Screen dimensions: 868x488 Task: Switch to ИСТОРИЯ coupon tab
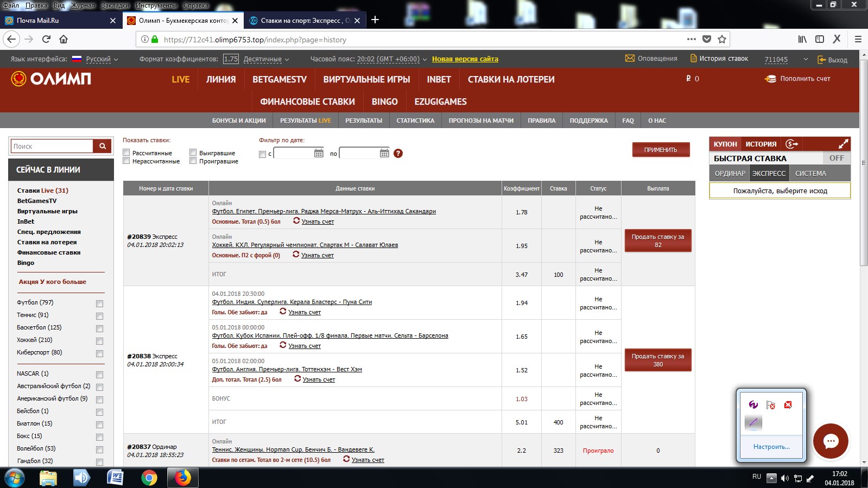pos(761,144)
